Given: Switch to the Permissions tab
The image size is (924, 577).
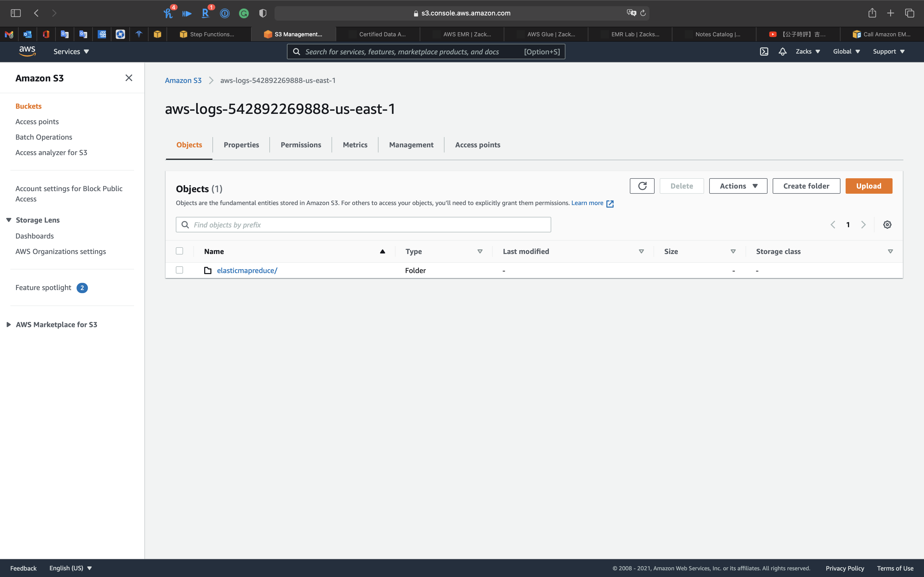Looking at the screenshot, I should tap(301, 145).
